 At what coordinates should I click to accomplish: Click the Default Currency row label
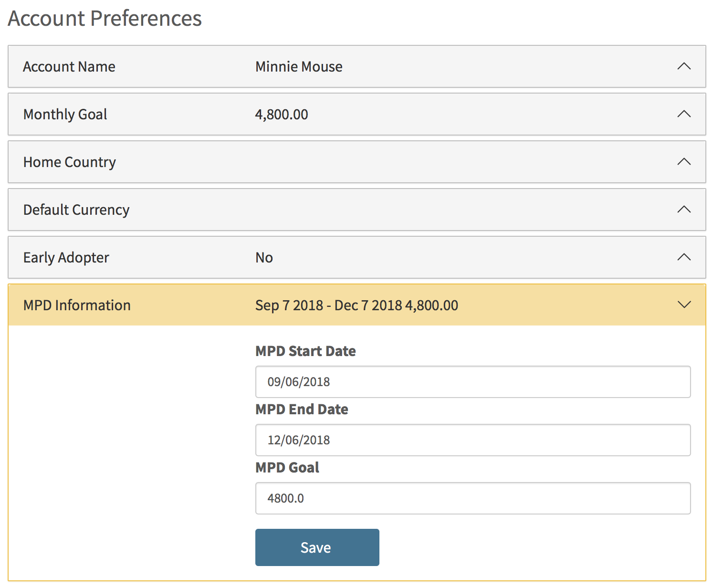[x=76, y=210]
